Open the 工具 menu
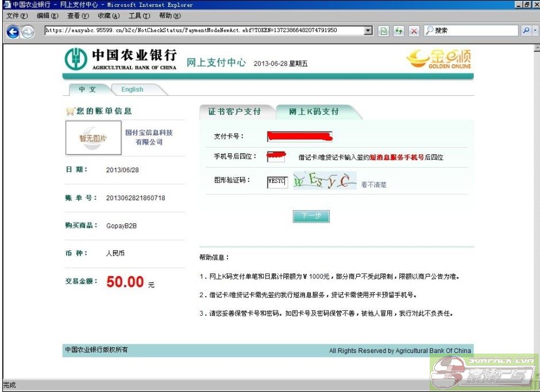This screenshot has height=392, width=540. (x=140, y=16)
